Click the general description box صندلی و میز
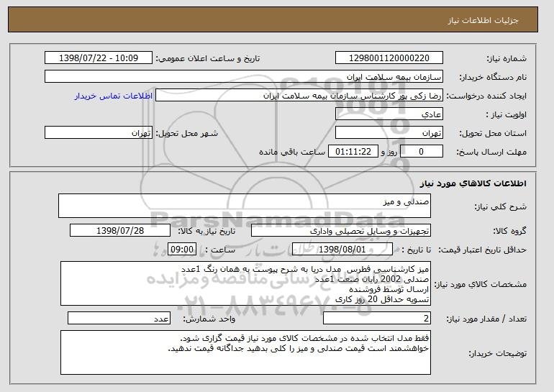554x392 pixels. point(245,206)
